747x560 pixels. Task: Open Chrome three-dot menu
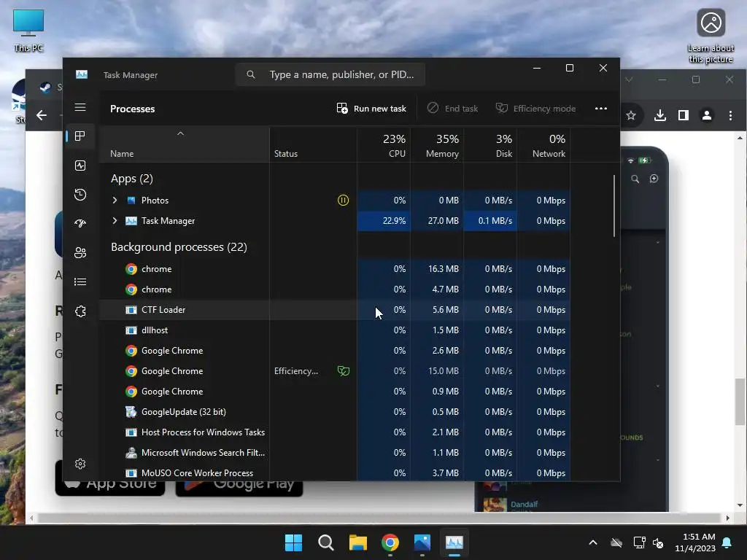tap(730, 115)
